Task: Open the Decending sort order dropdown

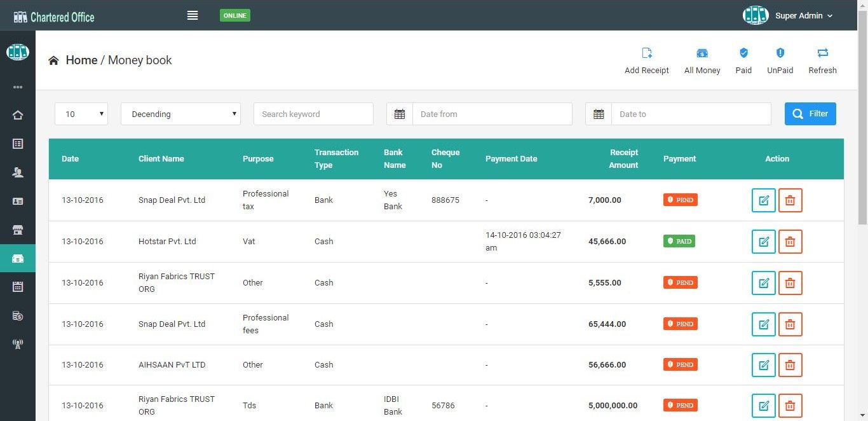Action: click(180, 114)
